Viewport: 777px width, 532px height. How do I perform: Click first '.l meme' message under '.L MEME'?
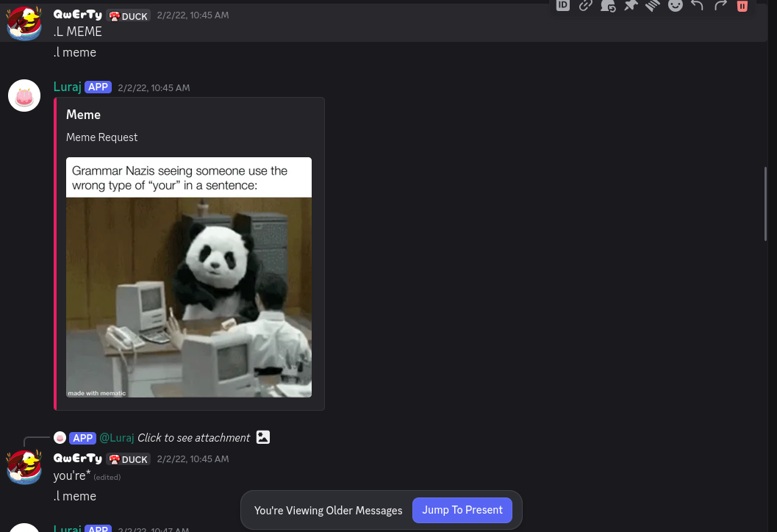[x=75, y=52]
